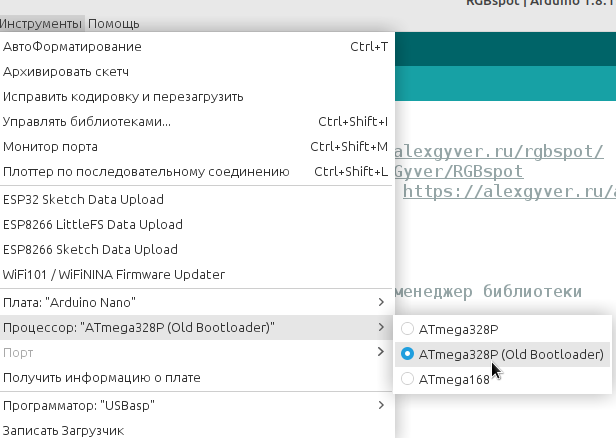Click ESP32 Sketch Data Upload
This screenshot has height=438, width=616.
pyautogui.click(x=196, y=200)
